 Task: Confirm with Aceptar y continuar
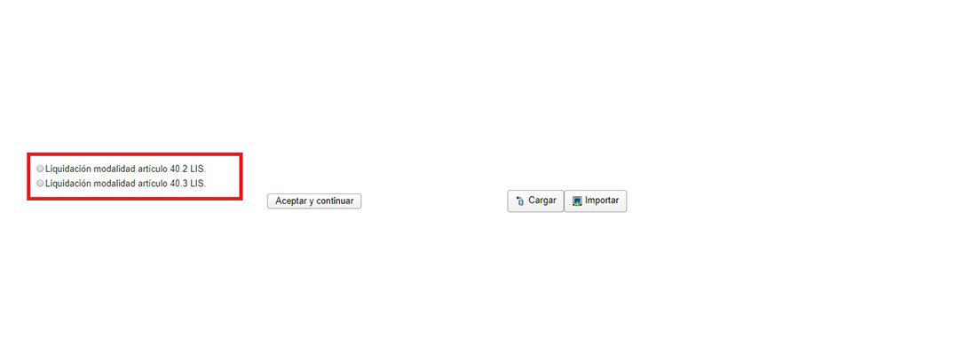coord(314,201)
